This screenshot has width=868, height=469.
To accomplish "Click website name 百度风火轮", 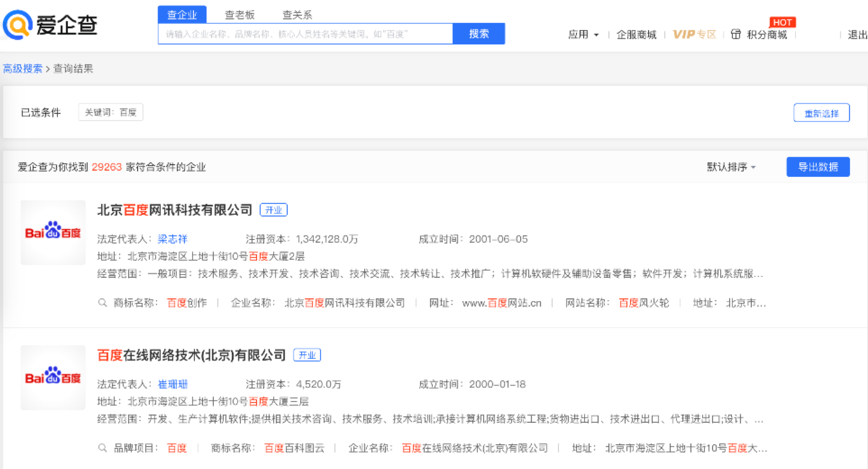I will (644, 303).
